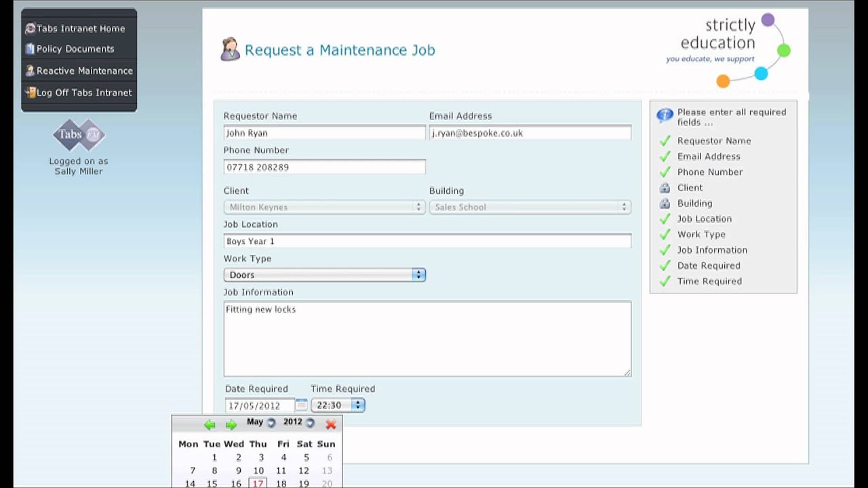Select 11 in the calendar
Screen dimensions: 868x488
281,470
